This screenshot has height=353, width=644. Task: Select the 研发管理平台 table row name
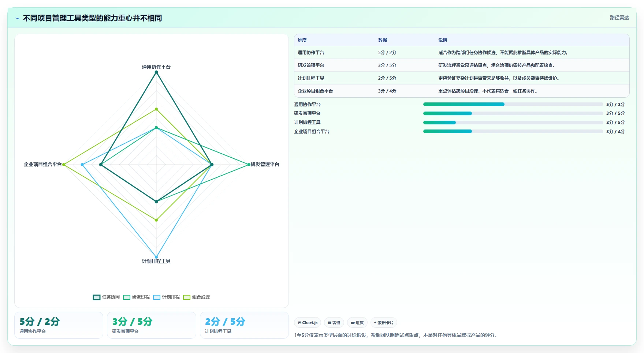311,65
